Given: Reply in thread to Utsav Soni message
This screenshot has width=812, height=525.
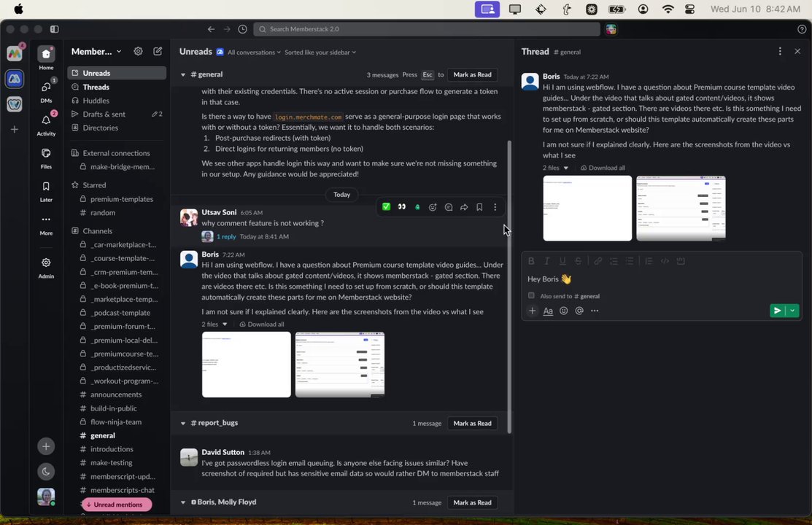Looking at the screenshot, I should (449, 207).
